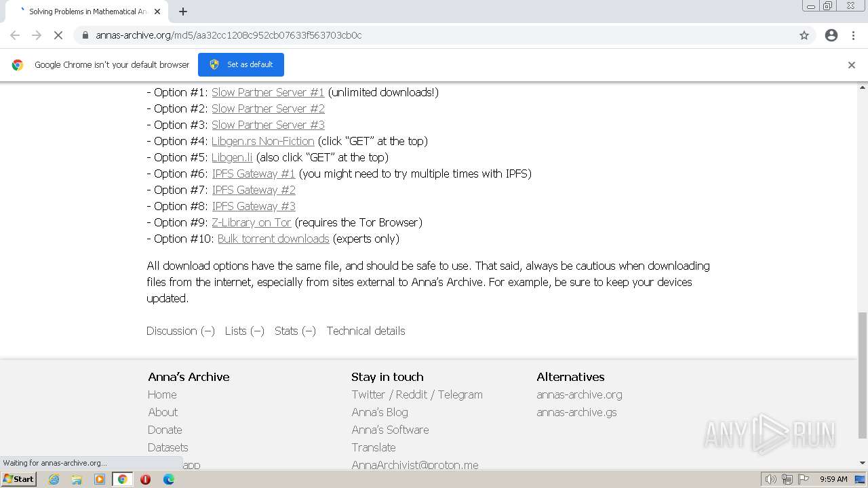
Task: Switch to Technical details tab
Action: point(366,331)
